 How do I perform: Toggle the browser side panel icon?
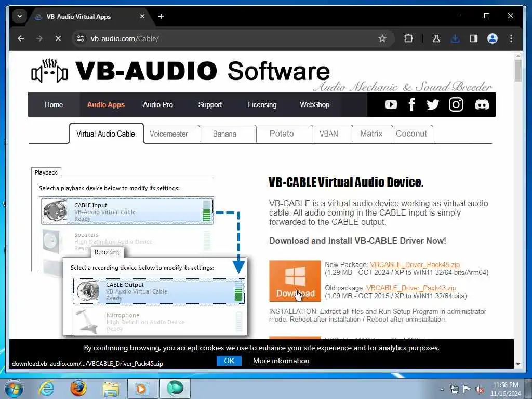point(474,38)
